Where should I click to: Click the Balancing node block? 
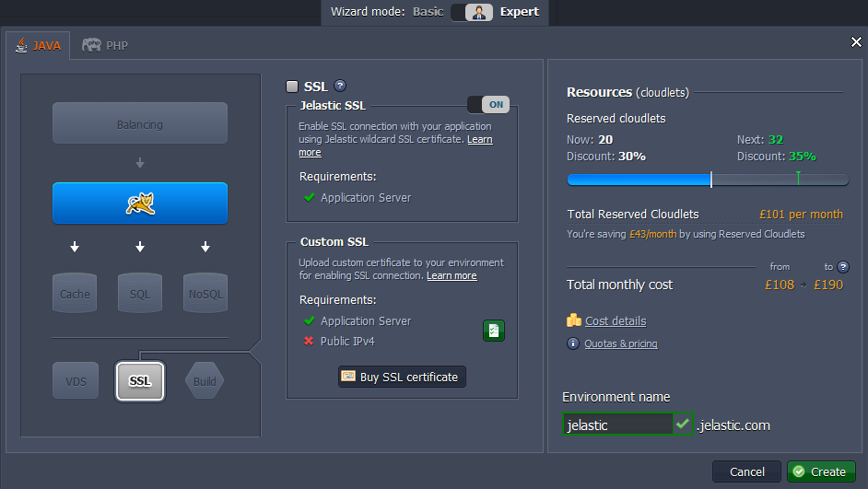[140, 123]
